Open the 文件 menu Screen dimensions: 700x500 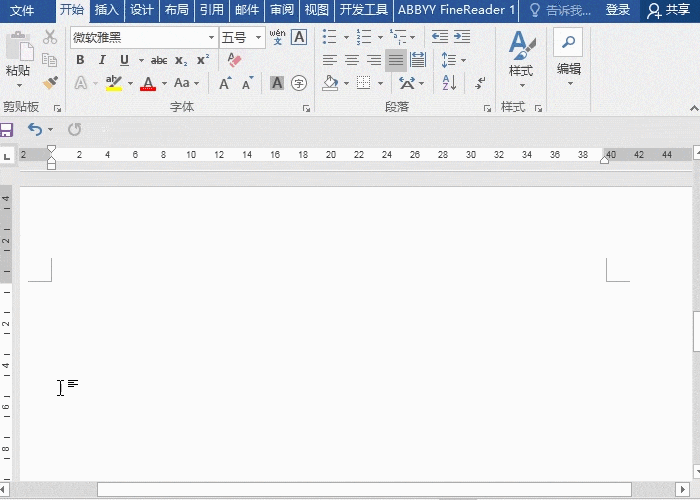(x=22, y=10)
